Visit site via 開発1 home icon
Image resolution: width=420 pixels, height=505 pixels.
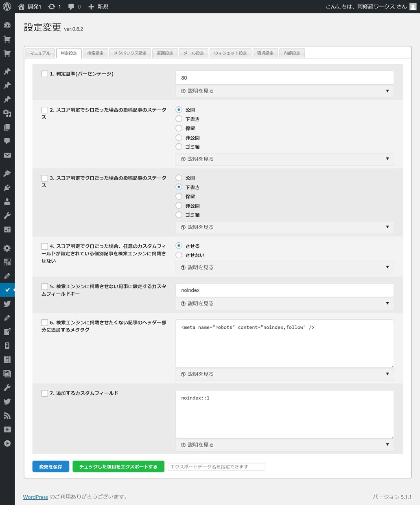[21, 7]
